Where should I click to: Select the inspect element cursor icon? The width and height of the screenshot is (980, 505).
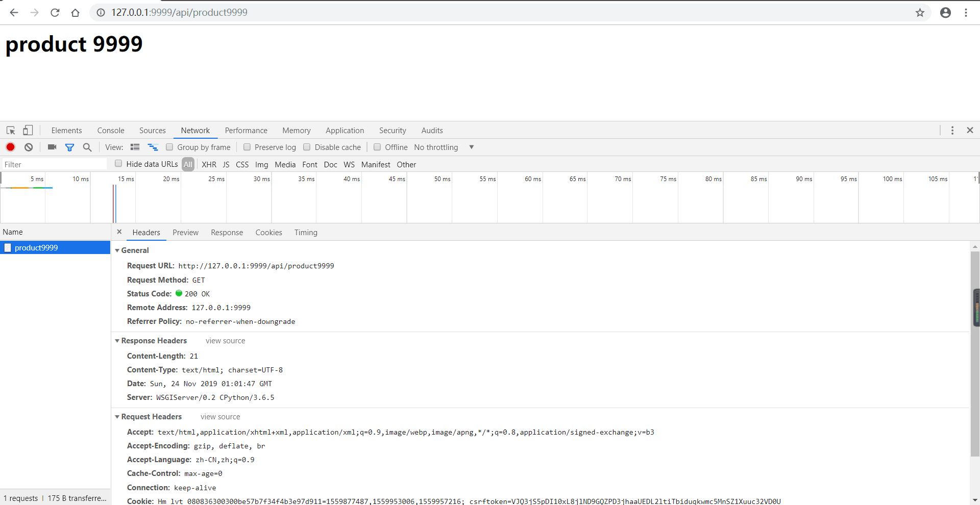point(10,130)
